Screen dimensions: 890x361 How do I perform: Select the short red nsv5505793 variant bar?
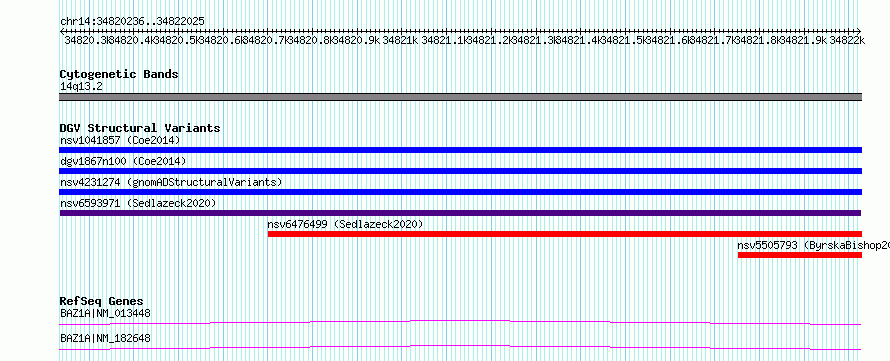(x=800, y=255)
